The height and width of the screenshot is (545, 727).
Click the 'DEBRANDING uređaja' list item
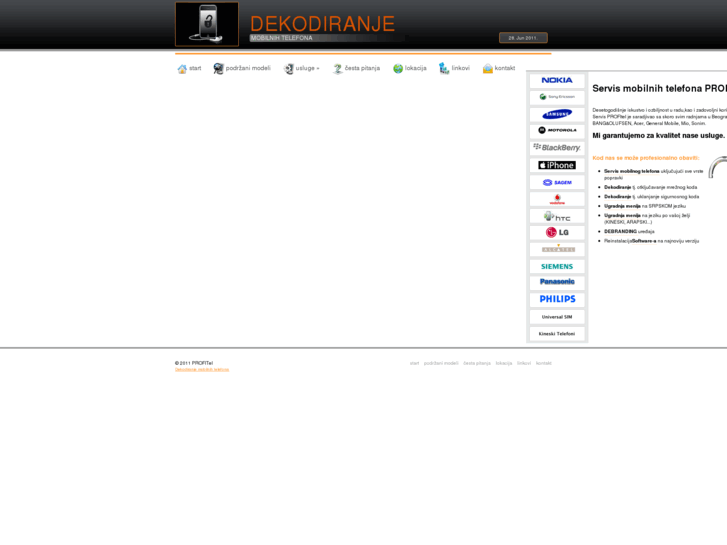[629, 231]
